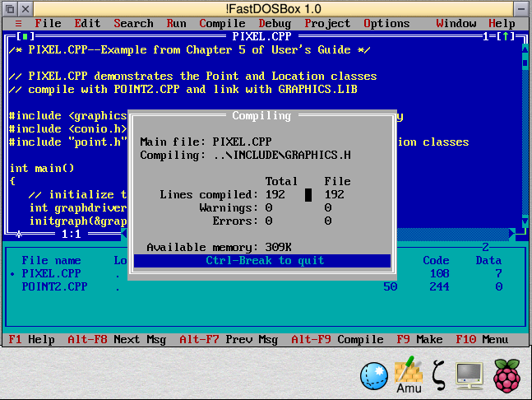Click the Code column header
Screen dimensions: 532x400
pyautogui.click(x=436, y=260)
